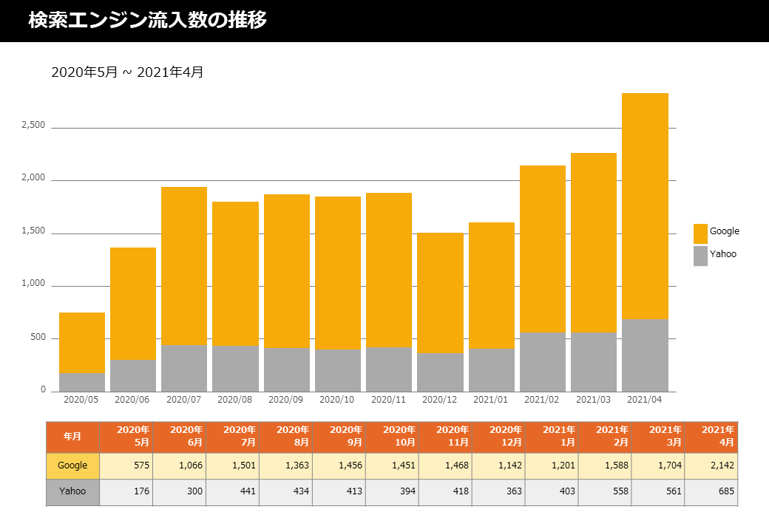Image resolution: width=769 pixels, height=532 pixels.
Task: Select the Google legend label text
Action: pos(724,231)
